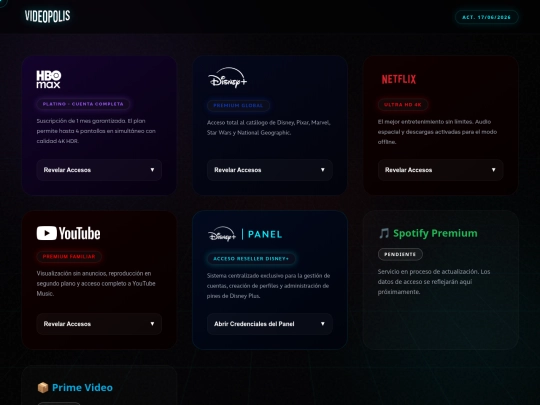Click the Acceso Reseller Disney+ badge
Viewport: 540px width, 405px height.
[x=251, y=259]
